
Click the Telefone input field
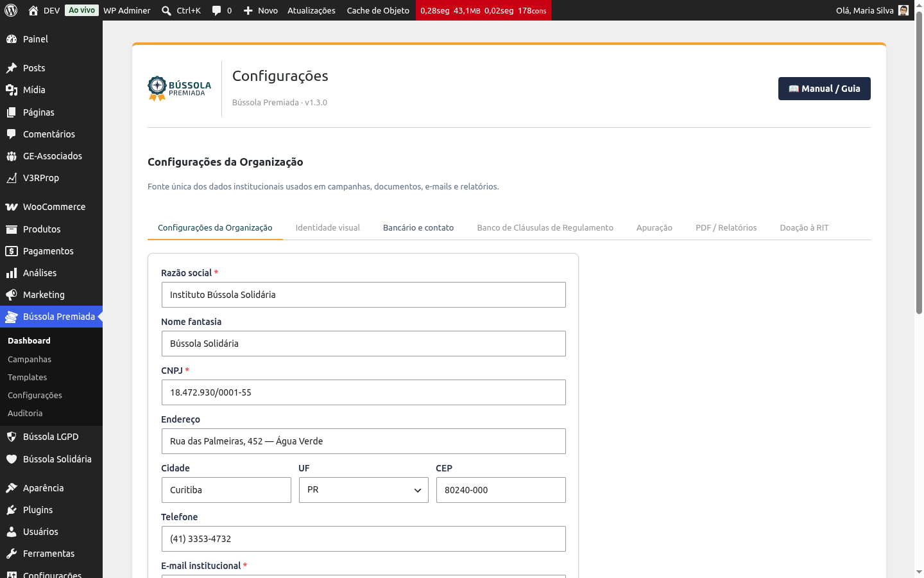tap(364, 539)
